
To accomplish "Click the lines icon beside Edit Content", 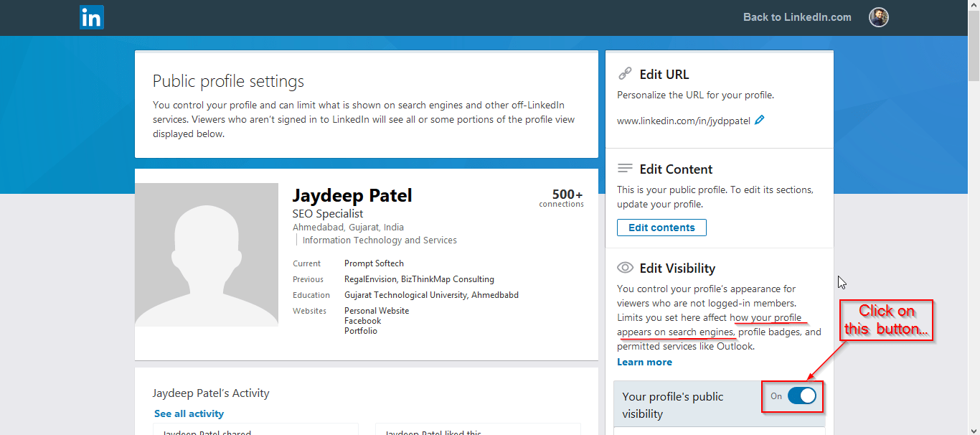I will [625, 169].
